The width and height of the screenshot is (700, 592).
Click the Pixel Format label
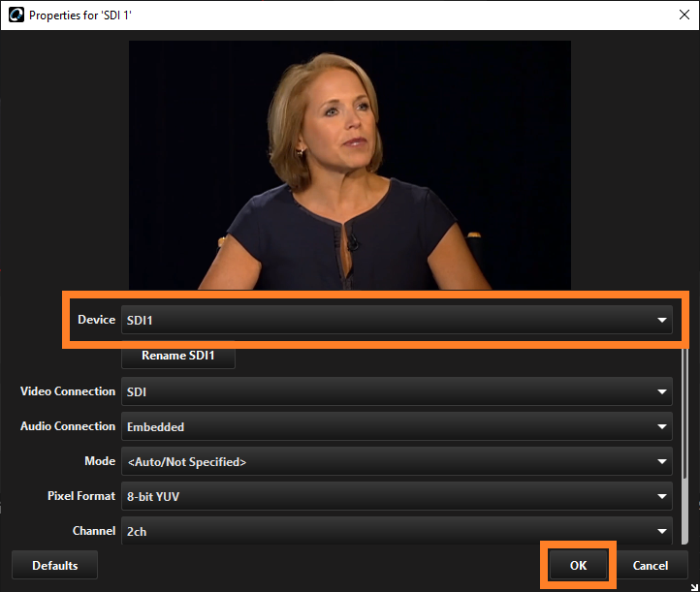pyautogui.click(x=81, y=497)
